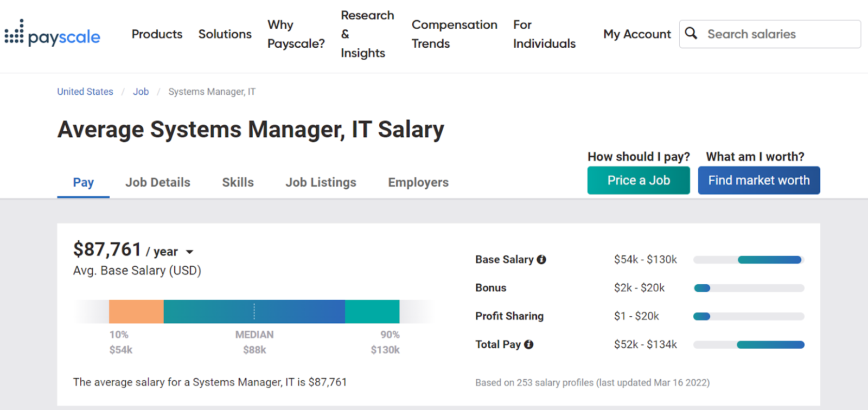868x410 pixels.
Task: Click the Base Salary info icon
Action: click(x=541, y=260)
